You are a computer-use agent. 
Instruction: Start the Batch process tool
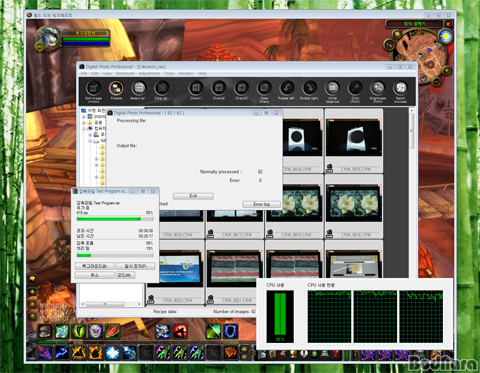(400, 88)
